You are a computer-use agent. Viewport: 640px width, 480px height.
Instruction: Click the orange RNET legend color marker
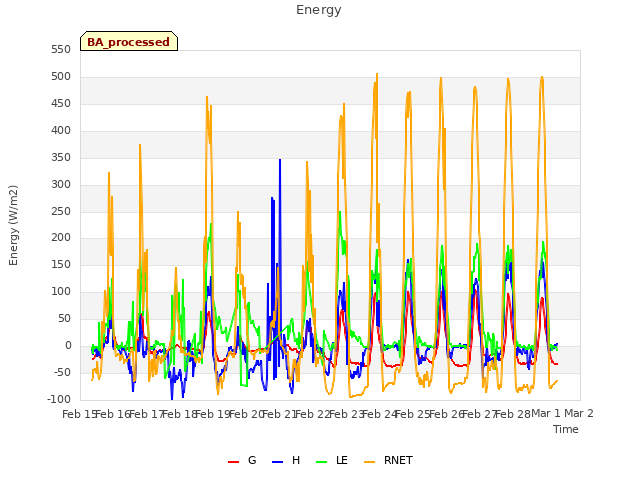point(369,462)
